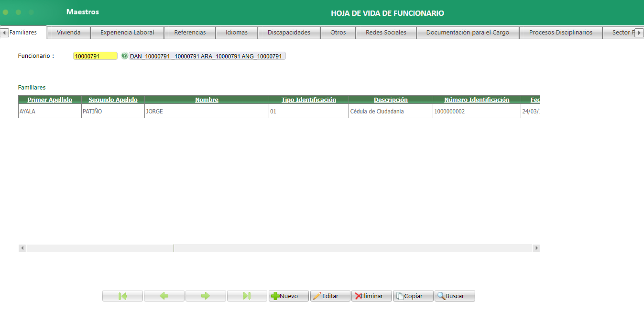Select the Editar pencil icon

[317, 295]
